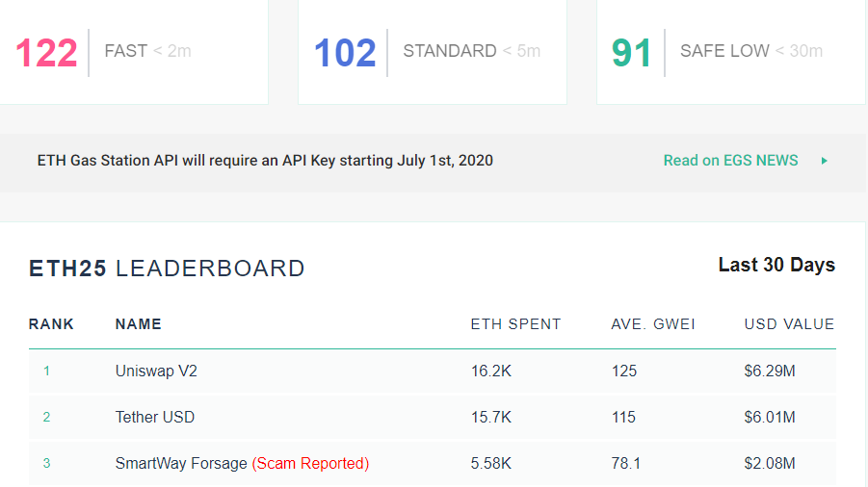
Task: Select the 102 STANDARD gas price
Action: pyautogui.click(x=345, y=52)
